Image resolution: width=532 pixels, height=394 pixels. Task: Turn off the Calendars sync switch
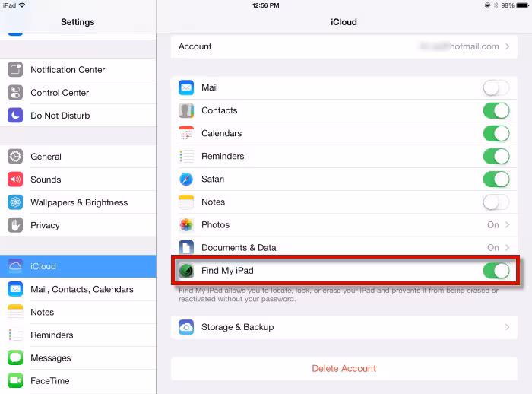pyautogui.click(x=496, y=133)
